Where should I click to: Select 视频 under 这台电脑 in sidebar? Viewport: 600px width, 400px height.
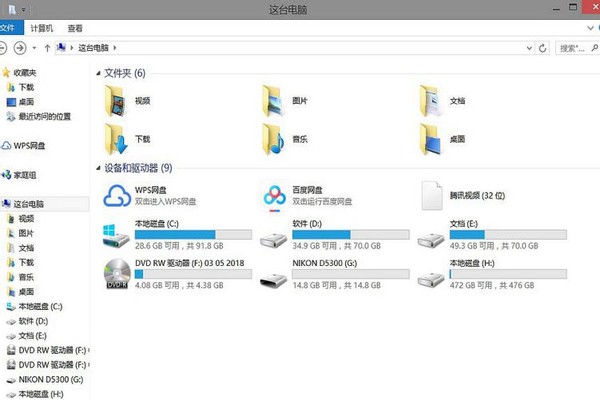(26, 219)
